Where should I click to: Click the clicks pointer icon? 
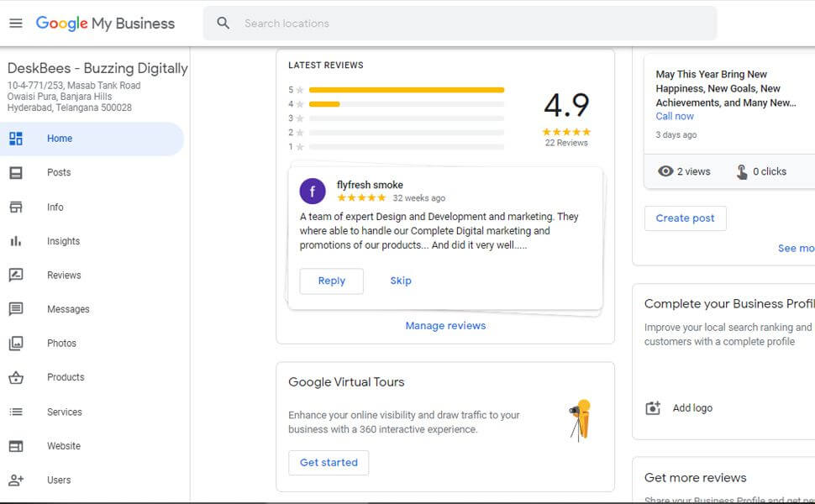click(742, 171)
